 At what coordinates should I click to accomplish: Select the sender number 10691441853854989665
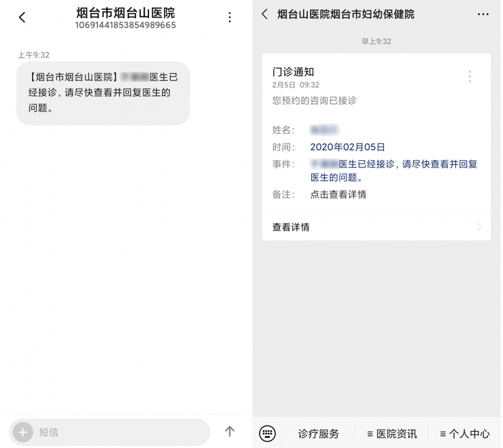(x=126, y=26)
